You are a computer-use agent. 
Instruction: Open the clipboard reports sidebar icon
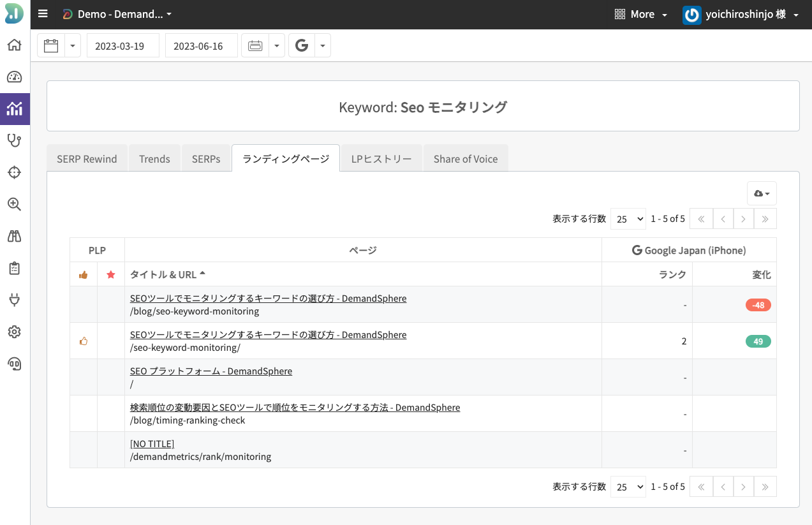click(x=14, y=268)
